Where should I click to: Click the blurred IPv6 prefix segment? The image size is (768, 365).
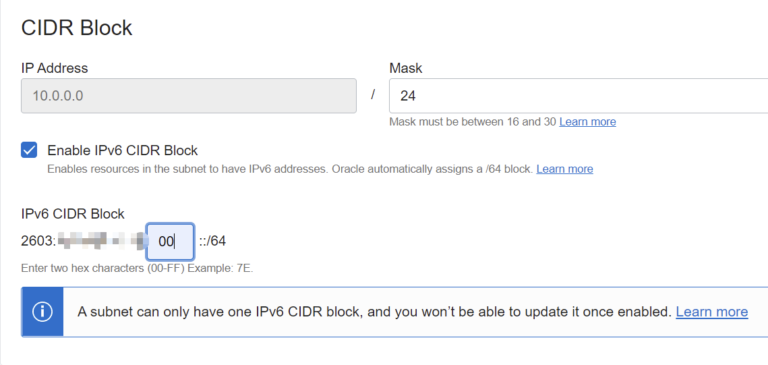tap(102, 241)
